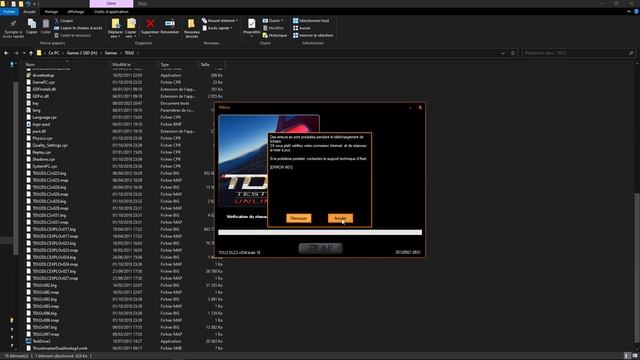The width and height of the screenshot is (640, 360).
Task: Select the key text document
Action: pos(36,103)
